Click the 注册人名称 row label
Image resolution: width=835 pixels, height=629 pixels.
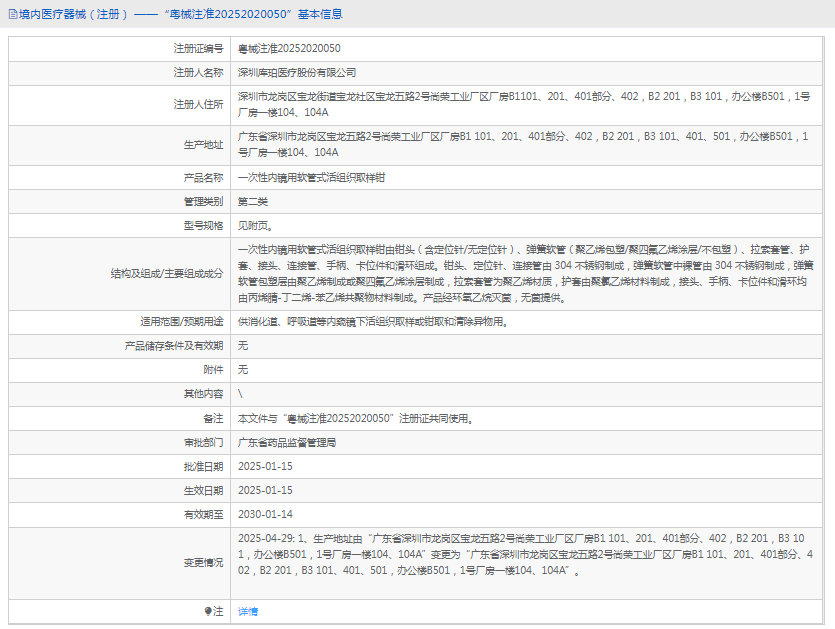coord(198,72)
